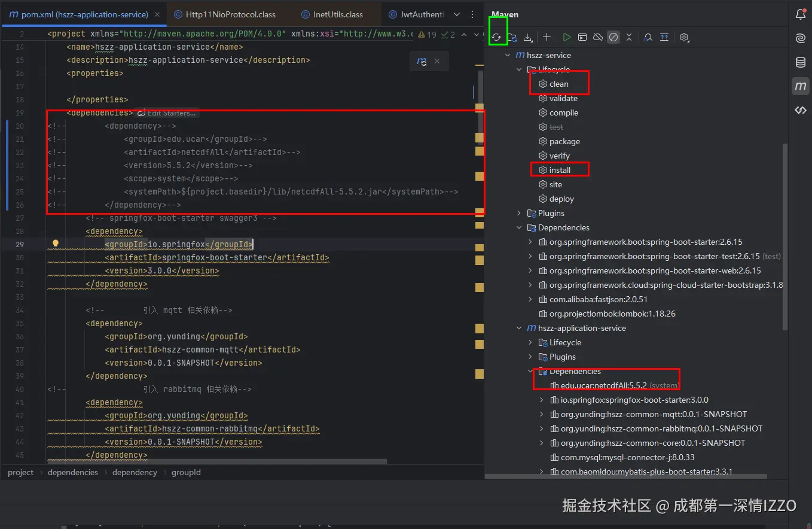The image size is (812, 529).
Task: Collapse hszz-service Dependencies node
Action: point(519,227)
